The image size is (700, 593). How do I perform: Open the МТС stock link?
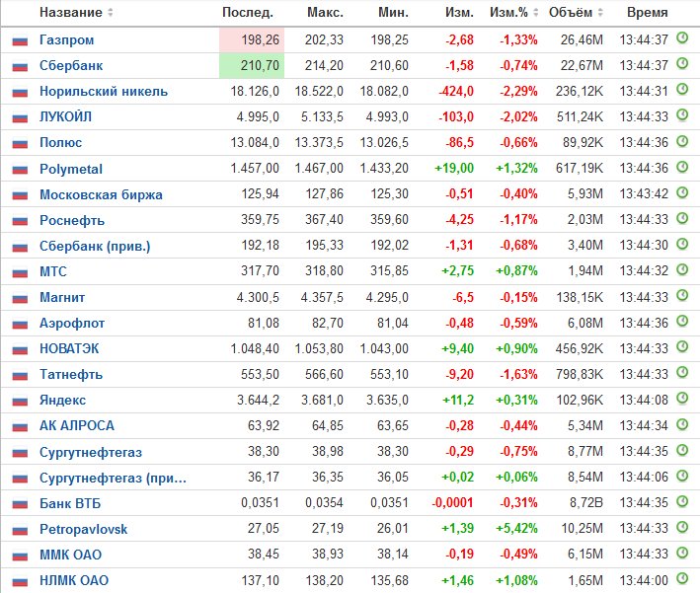(x=53, y=271)
